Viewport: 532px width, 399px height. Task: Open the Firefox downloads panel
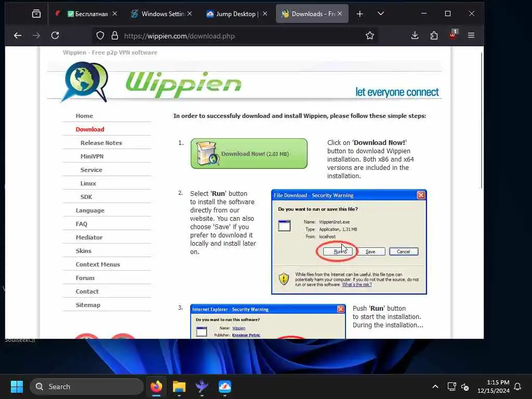coord(415,35)
